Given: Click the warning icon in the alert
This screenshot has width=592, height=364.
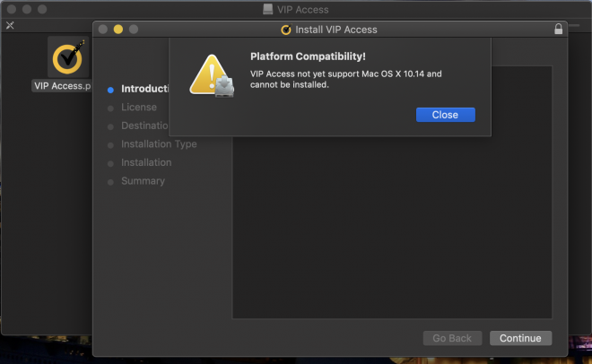Looking at the screenshot, I should [x=212, y=76].
